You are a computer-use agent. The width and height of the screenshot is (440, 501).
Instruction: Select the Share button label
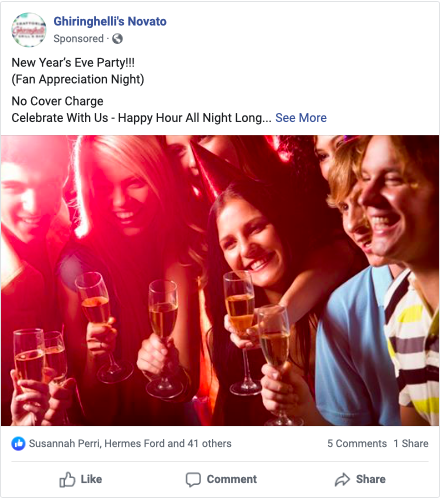tap(371, 479)
